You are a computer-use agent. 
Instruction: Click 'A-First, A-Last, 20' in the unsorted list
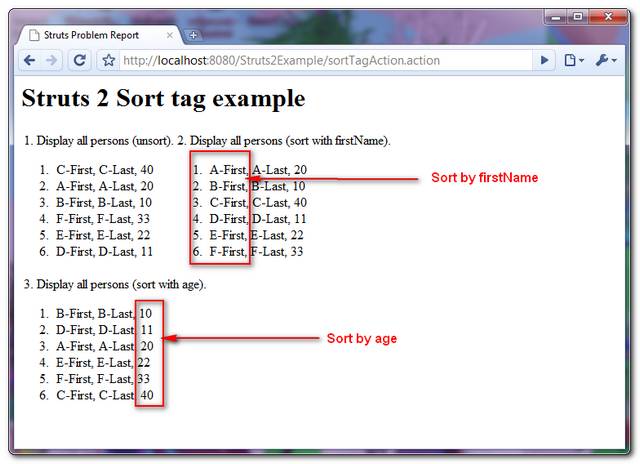click(105, 186)
